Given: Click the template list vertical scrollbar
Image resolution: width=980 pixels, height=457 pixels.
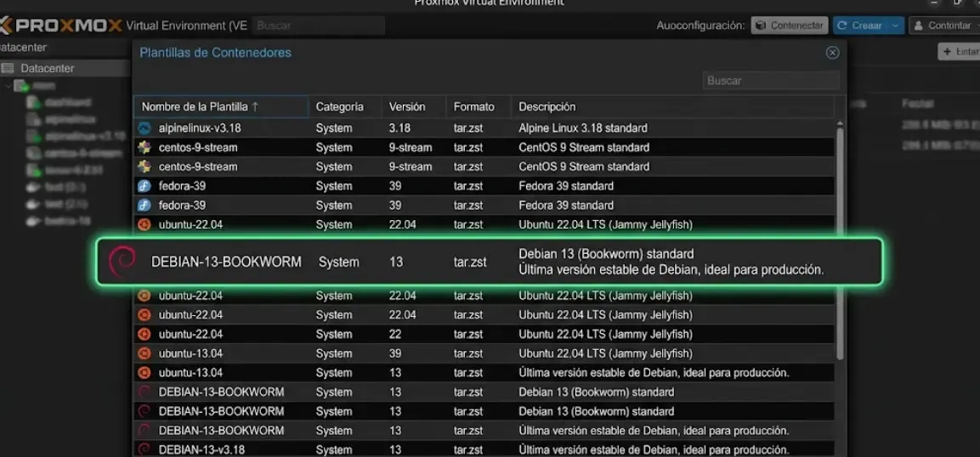Looking at the screenshot, I should pyautogui.click(x=840, y=244).
